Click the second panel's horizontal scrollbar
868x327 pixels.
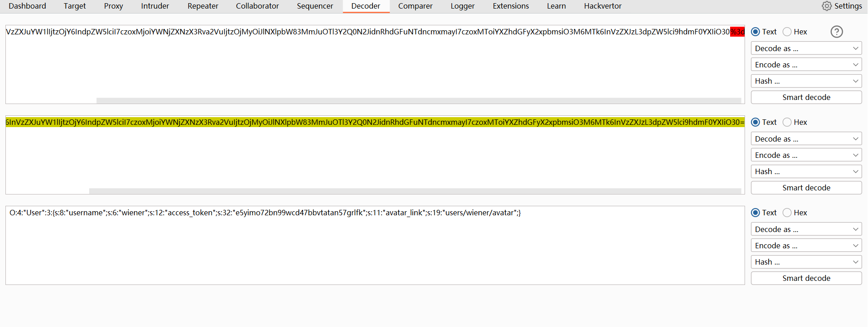click(415, 191)
